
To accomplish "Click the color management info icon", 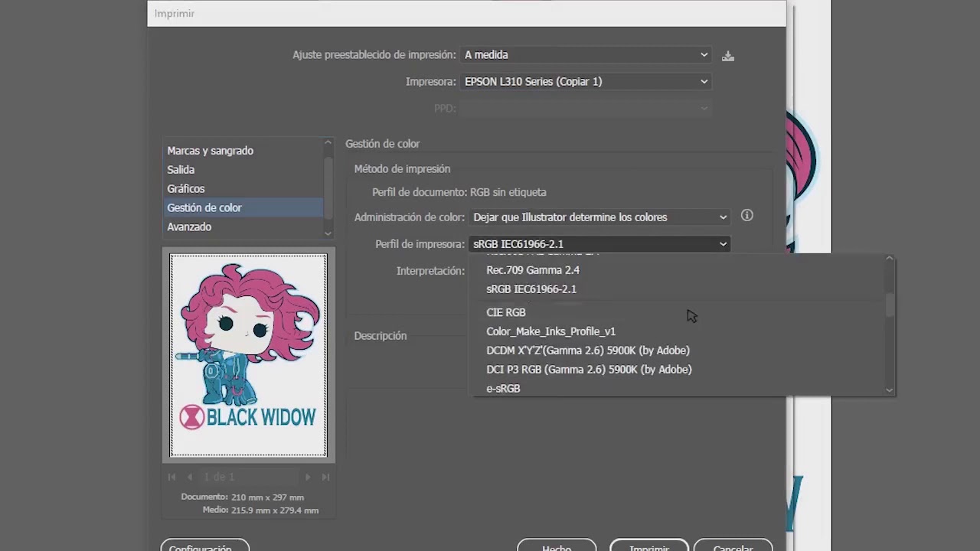I will 747,216.
